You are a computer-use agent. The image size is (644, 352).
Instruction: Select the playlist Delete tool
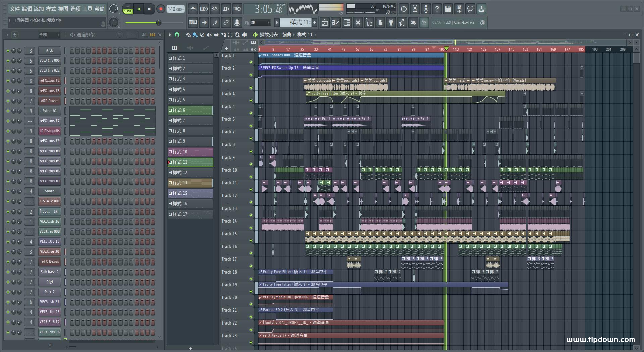(202, 35)
